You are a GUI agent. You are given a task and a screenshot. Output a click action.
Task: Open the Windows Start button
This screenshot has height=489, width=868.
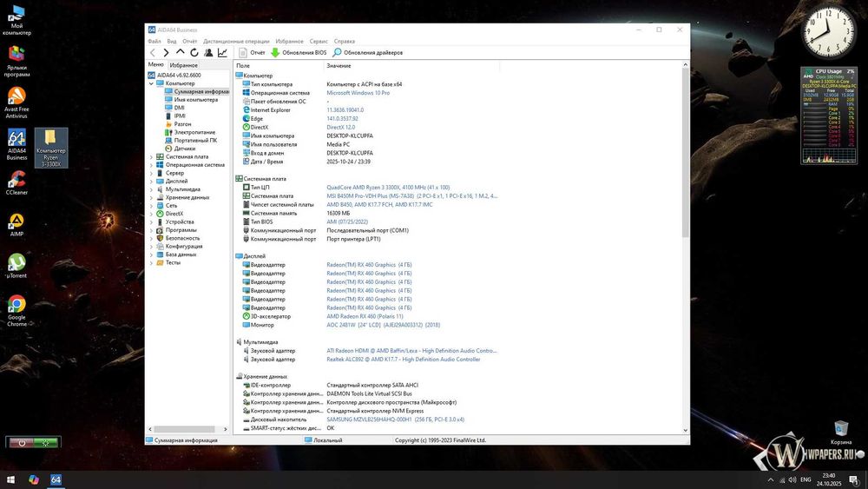pyautogui.click(x=10, y=479)
